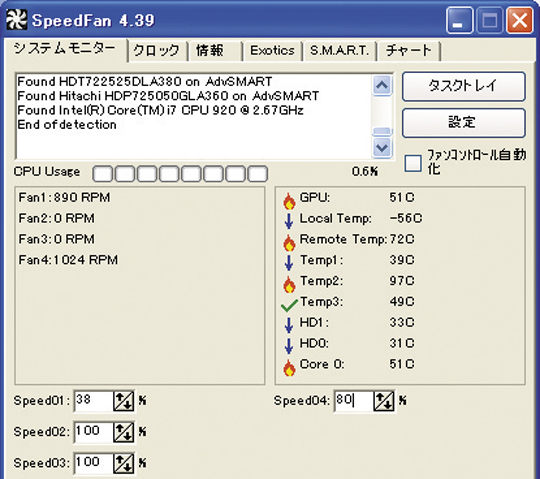
Task: Click the CPU usage value 0.6%
Action: [x=365, y=171]
